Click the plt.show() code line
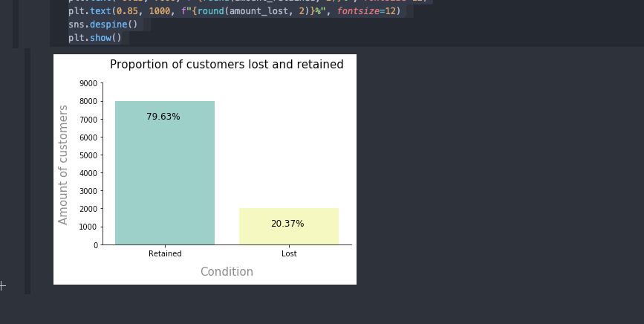Screen dimensions: 644x324 click(95, 38)
